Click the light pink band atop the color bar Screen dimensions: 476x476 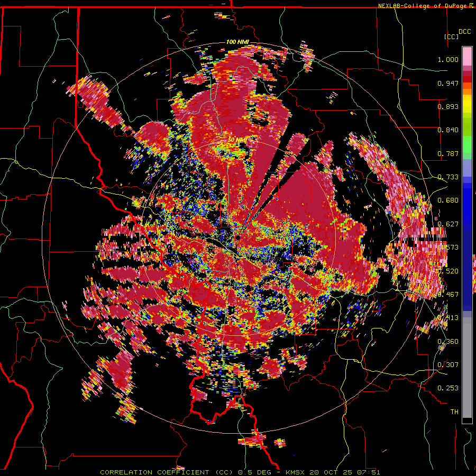(x=467, y=56)
